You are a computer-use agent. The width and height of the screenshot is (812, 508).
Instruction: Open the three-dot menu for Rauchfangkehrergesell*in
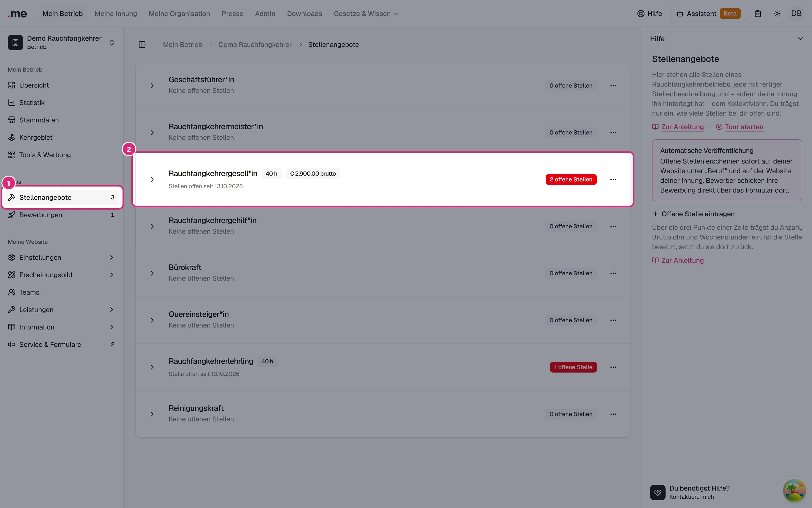[613, 179]
